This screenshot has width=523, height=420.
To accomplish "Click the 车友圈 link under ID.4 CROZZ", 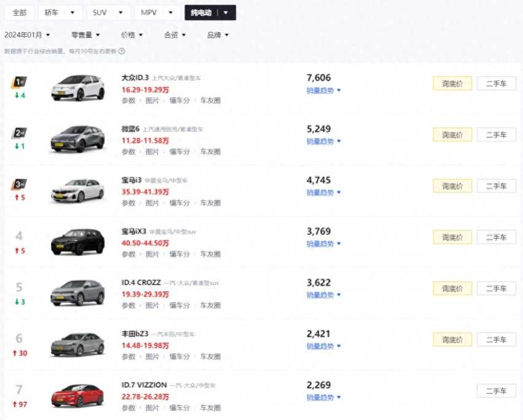I will [211, 305].
